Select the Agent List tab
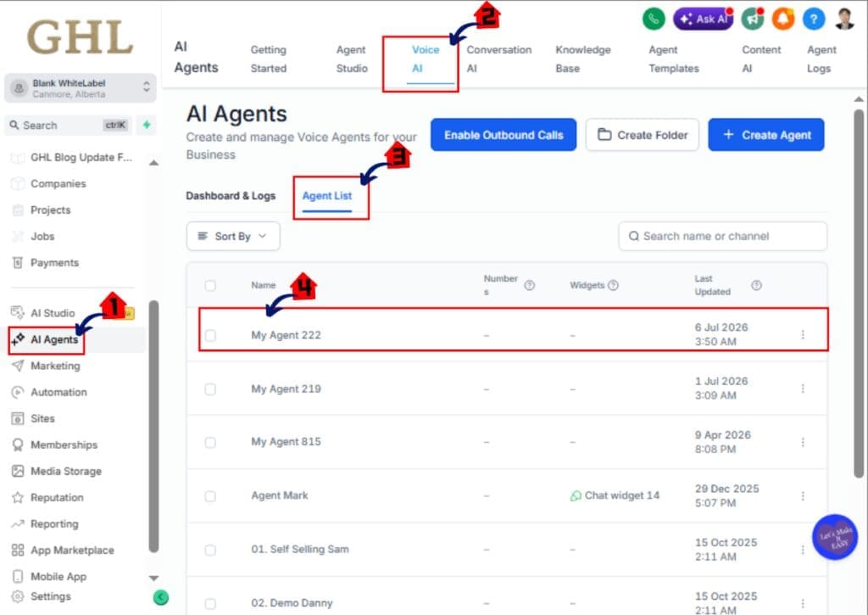Screen dimensions: 868x615 (327, 196)
